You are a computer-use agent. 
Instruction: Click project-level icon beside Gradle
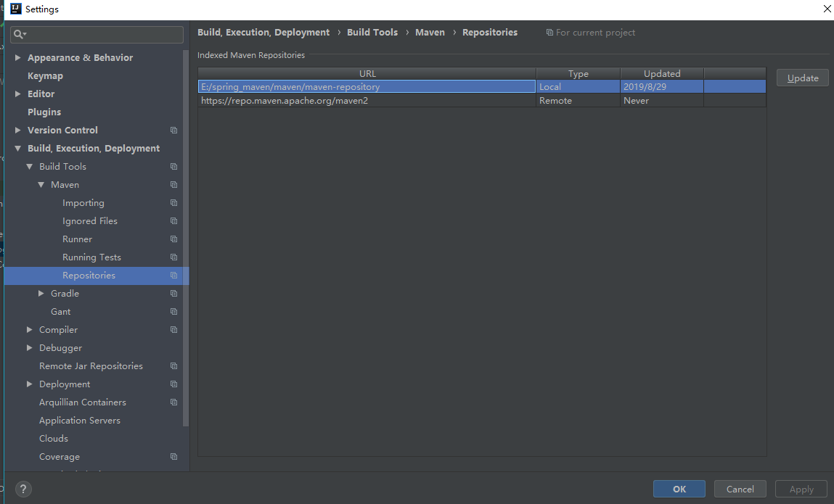tap(173, 294)
